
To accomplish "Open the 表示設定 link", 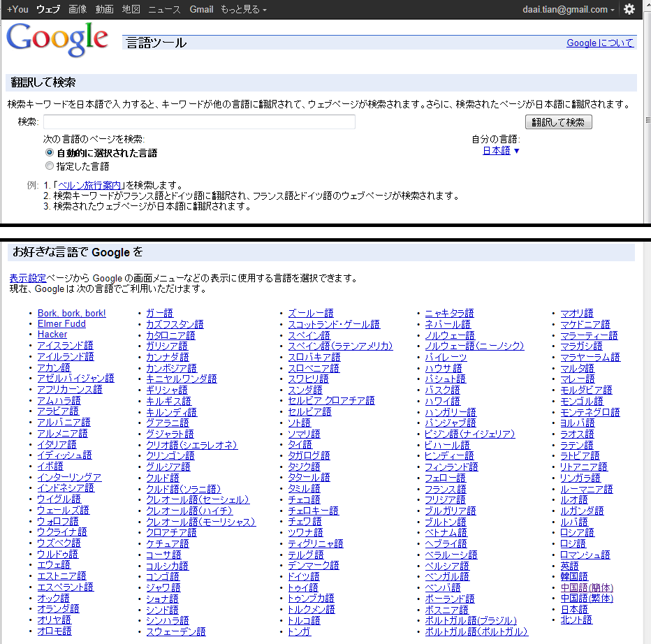I will (28, 278).
